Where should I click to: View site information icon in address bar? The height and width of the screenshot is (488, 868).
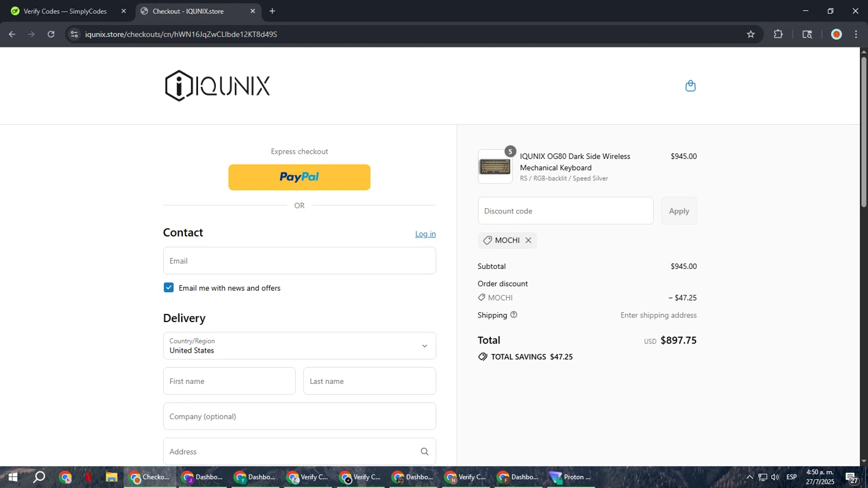click(x=74, y=34)
